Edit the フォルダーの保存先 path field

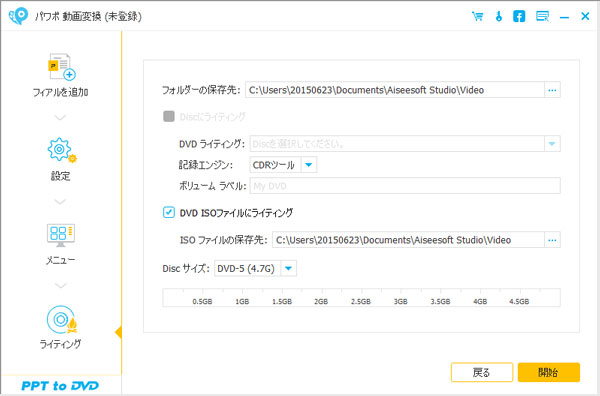pos(395,90)
